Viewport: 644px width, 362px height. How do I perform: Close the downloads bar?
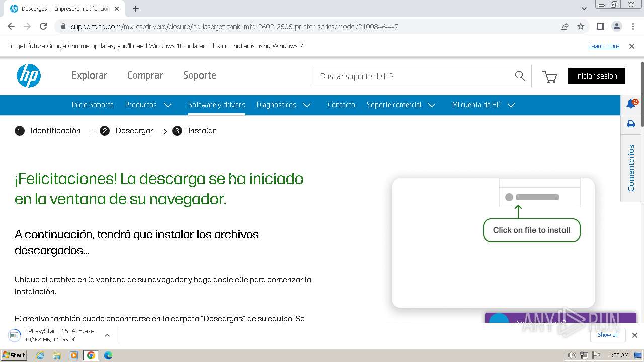pyautogui.click(x=634, y=335)
